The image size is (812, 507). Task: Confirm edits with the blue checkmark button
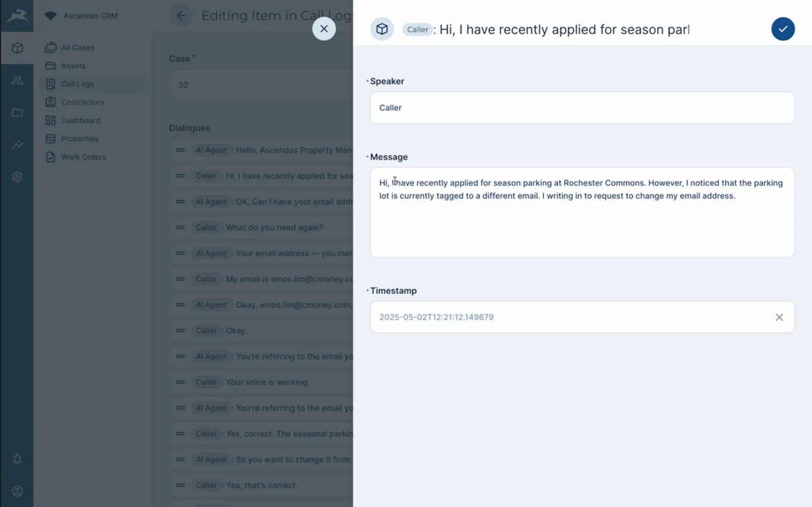click(x=783, y=29)
